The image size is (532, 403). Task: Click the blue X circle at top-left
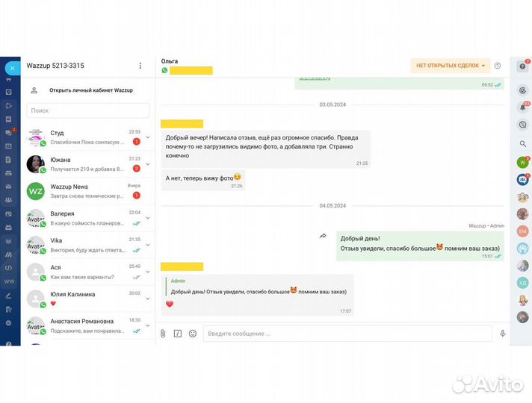pyautogui.click(x=10, y=68)
